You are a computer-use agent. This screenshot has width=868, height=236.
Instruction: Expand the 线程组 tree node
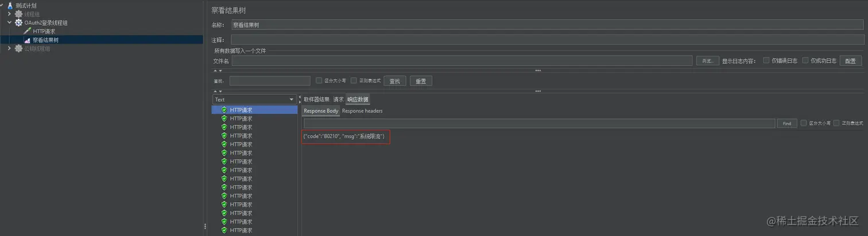(10, 14)
